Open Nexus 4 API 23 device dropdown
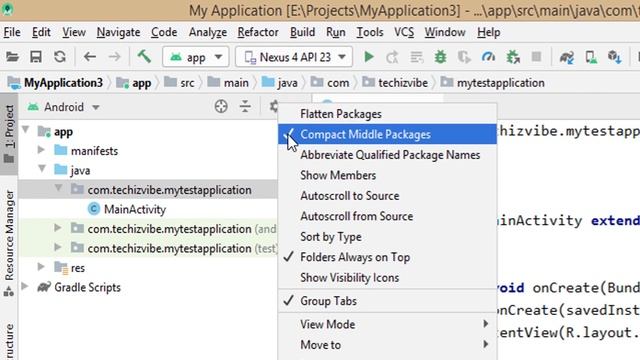Screen dimensions: 640x360 click(x=294, y=57)
